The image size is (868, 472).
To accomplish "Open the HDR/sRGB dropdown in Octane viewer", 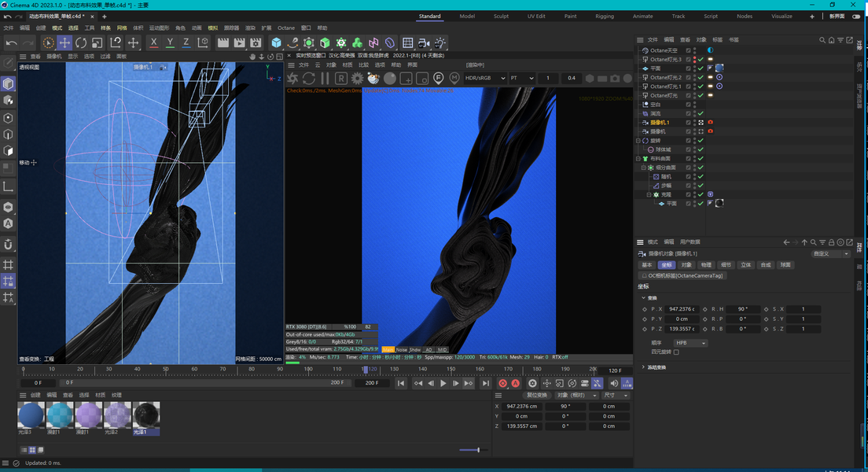I will click(x=485, y=78).
